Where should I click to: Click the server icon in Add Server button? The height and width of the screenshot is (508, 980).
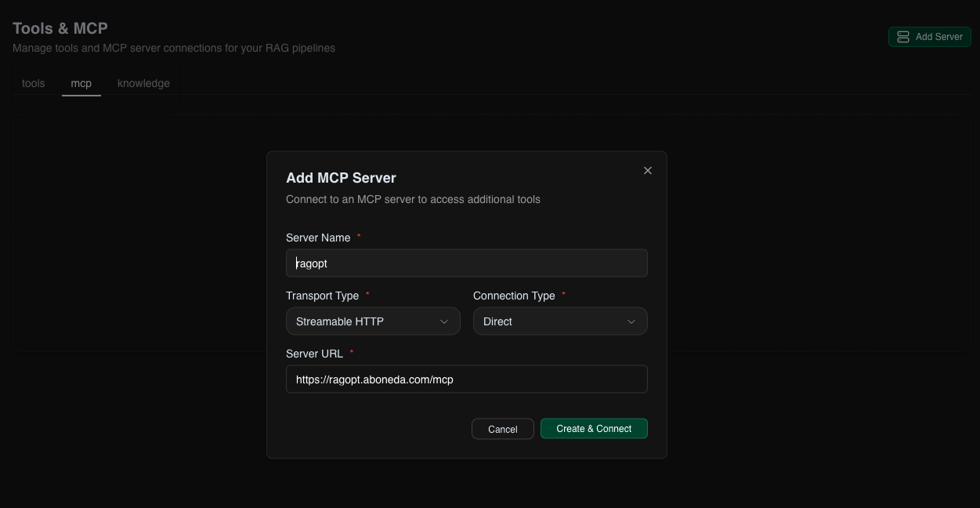coord(903,36)
